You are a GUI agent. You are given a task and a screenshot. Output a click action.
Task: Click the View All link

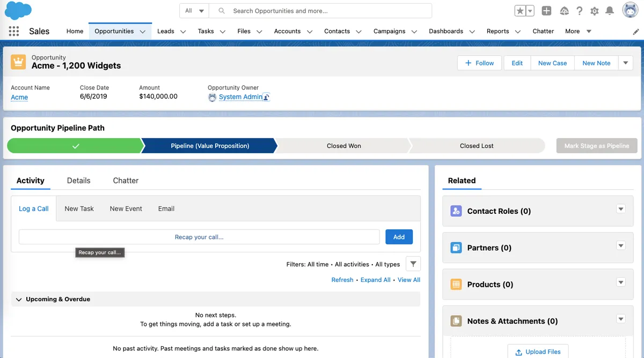coord(408,280)
